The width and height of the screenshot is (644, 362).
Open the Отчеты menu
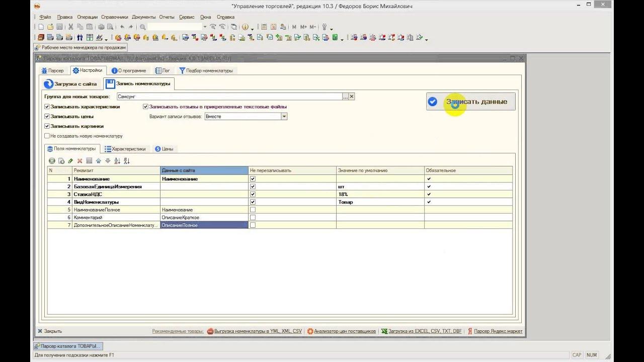point(167,17)
